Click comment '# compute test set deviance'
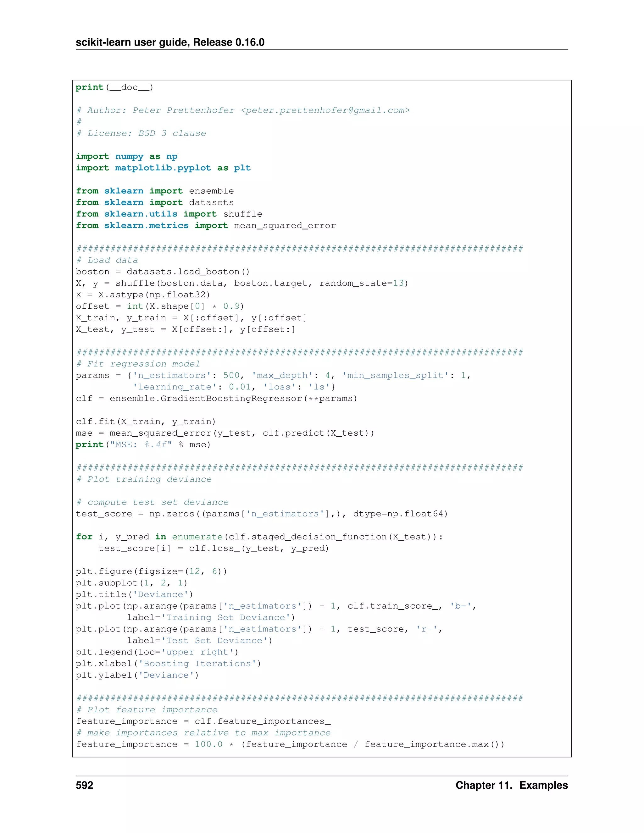The width and height of the screenshot is (644, 833). pyautogui.click(x=152, y=502)
